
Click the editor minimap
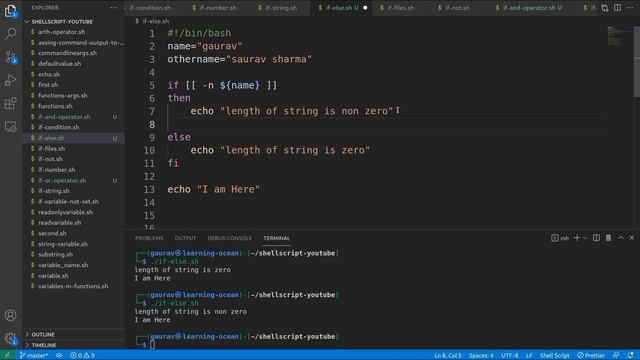pos(614,37)
